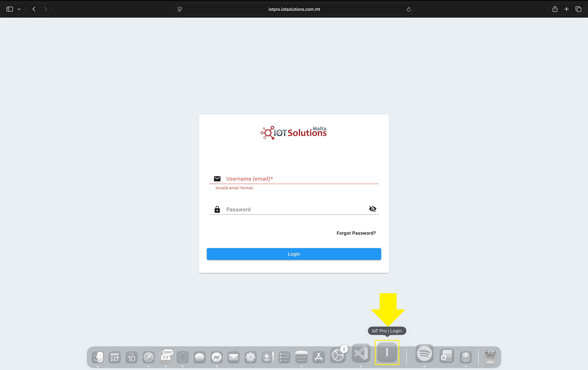Open Spotify from the Dock
Viewport: 588px width, 370px height.
[x=424, y=353]
